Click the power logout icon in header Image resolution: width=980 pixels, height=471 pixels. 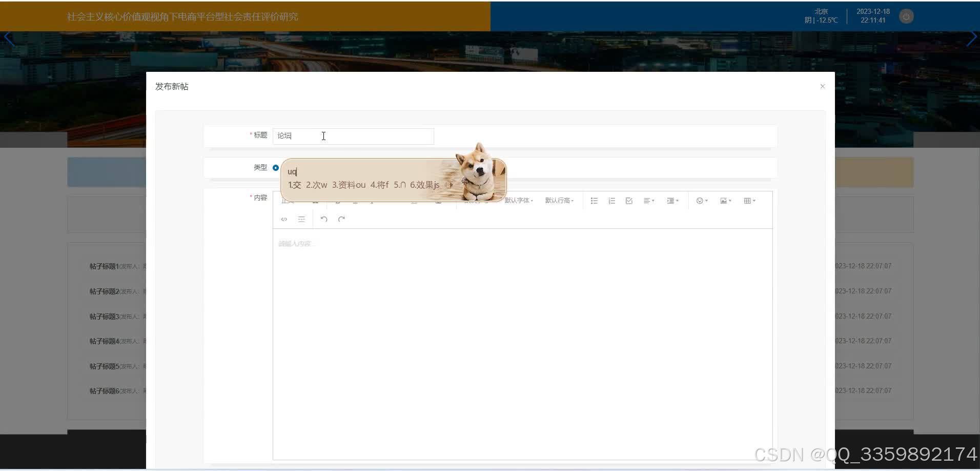coord(906,16)
